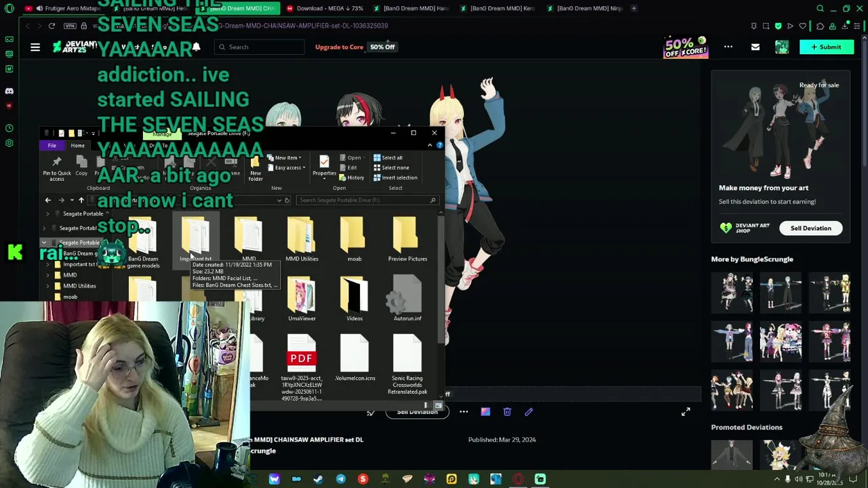Click the Submit button
868x488 pixels.
(x=825, y=47)
